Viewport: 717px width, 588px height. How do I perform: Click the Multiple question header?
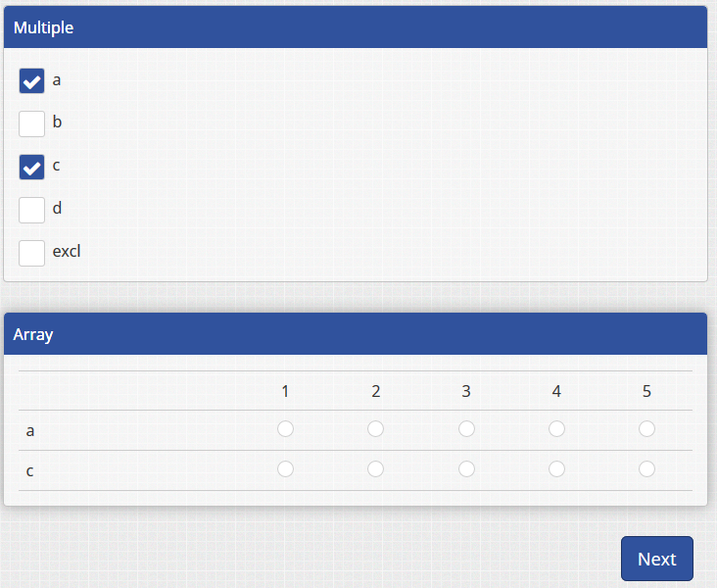pos(44,27)
